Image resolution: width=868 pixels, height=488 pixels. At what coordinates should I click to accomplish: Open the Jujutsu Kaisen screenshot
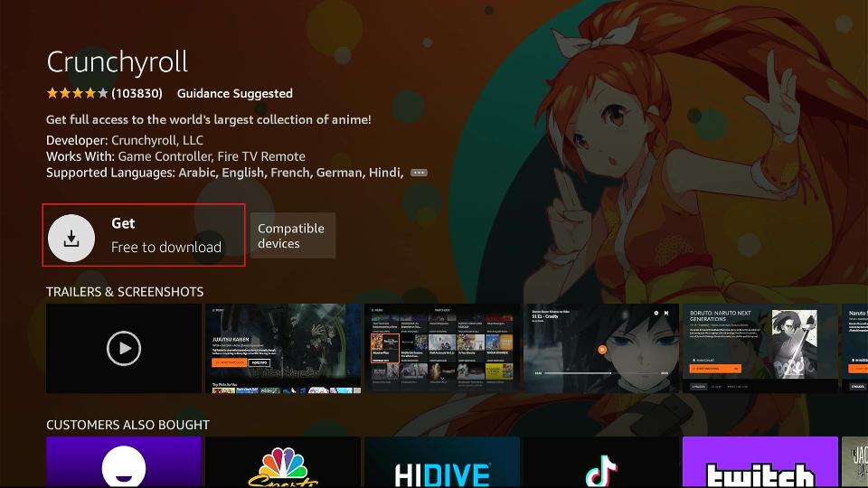click(x=283, y=349)
